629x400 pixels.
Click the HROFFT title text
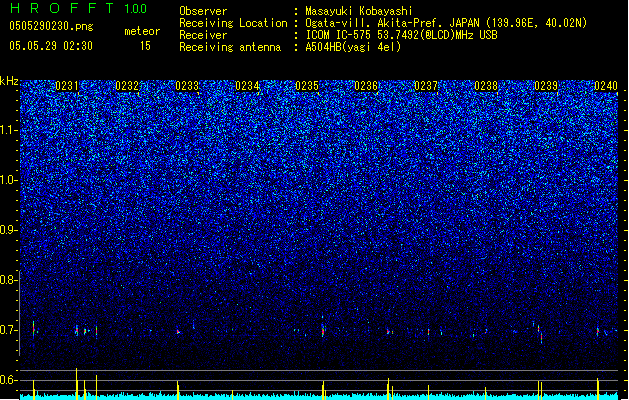click(62, 8)
